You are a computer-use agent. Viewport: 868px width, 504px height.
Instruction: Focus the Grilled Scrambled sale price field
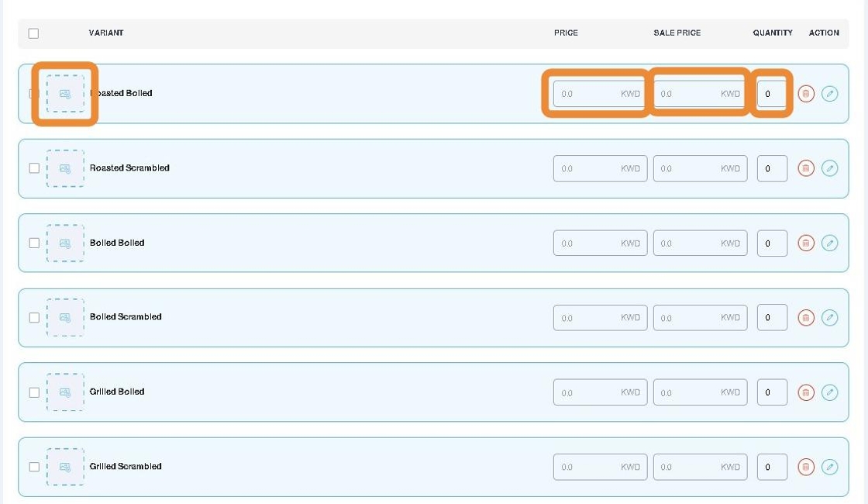[701, 467]
